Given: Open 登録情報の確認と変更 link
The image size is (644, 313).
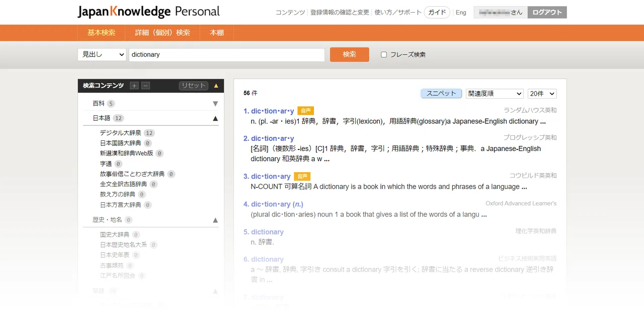Looking at the screenshot, I should [340, 13].
